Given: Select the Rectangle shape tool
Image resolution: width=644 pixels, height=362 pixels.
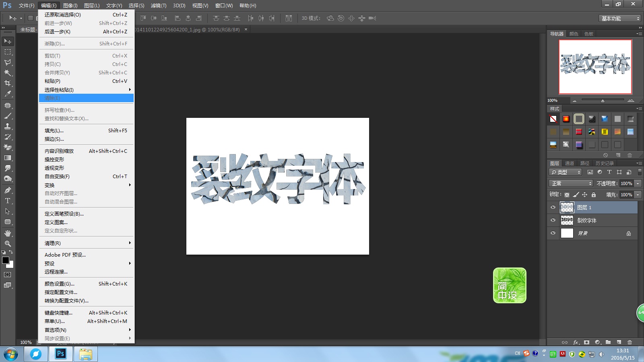Looking at the screenshot, I should pos(8,222).
